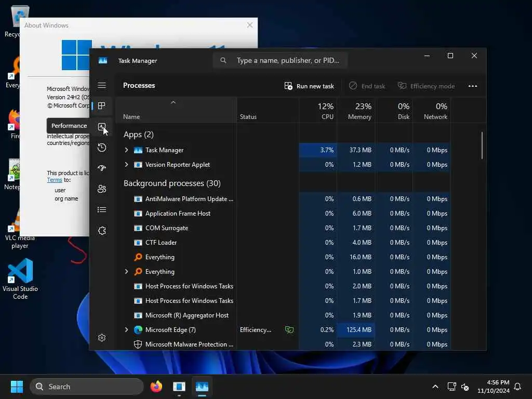
Task: Sort by the Network column header
Action: coord(432,111)
